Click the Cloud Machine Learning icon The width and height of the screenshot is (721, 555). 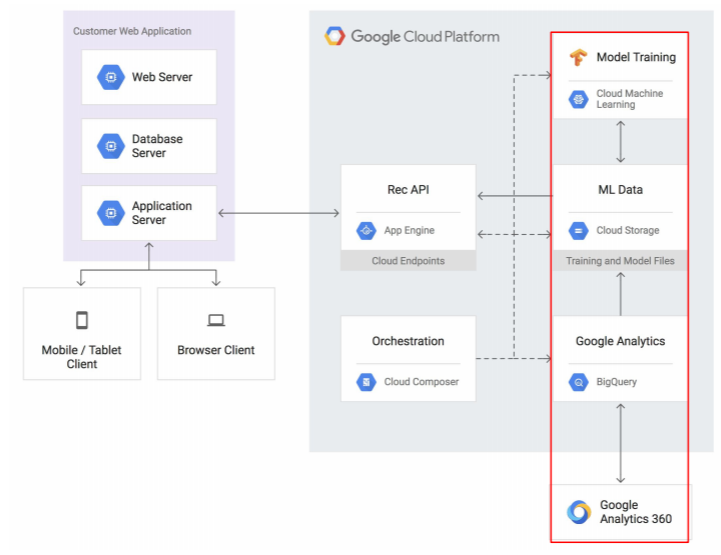578,99
